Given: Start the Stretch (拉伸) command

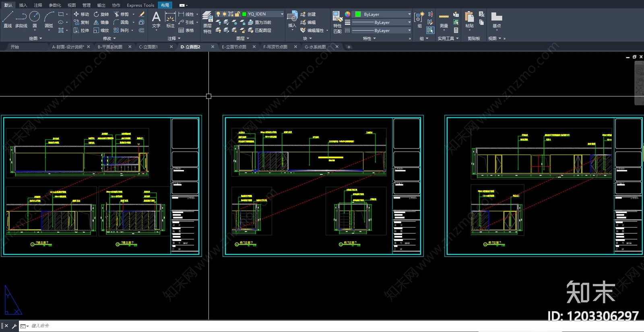Looking at the screenshot, I should (81, 30).
